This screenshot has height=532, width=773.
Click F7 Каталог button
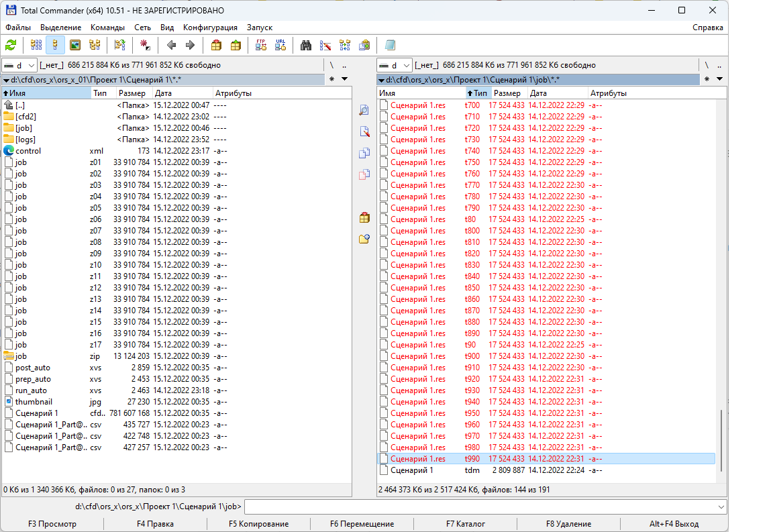(466, 524)
